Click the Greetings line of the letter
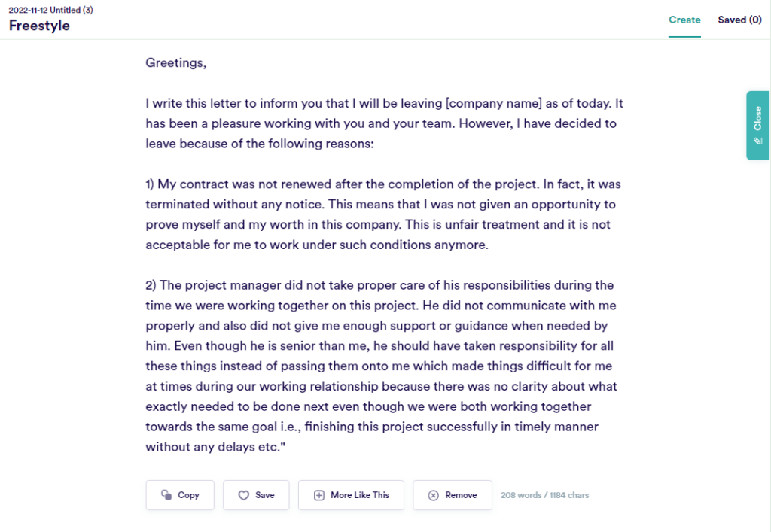The height and width of the screenshot is (532, 771). coord(176,63)
